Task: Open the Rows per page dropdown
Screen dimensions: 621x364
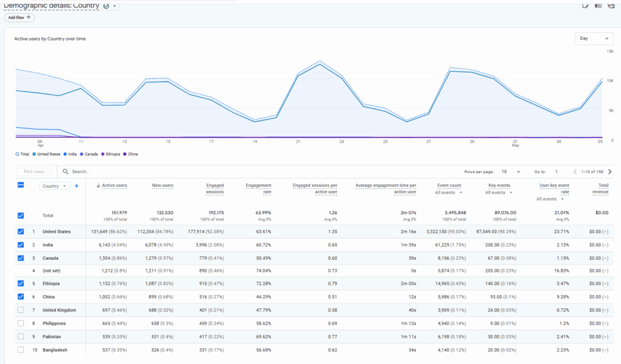Action: tap(511, 172)
